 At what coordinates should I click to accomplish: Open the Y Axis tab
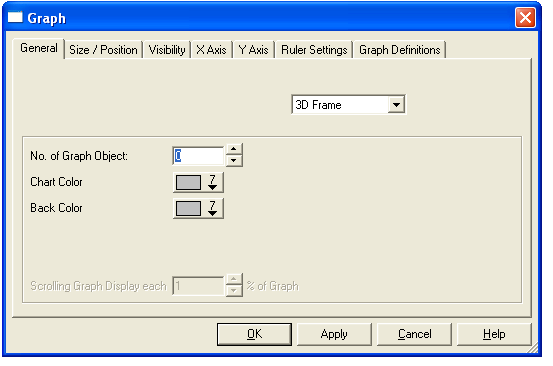254,50
